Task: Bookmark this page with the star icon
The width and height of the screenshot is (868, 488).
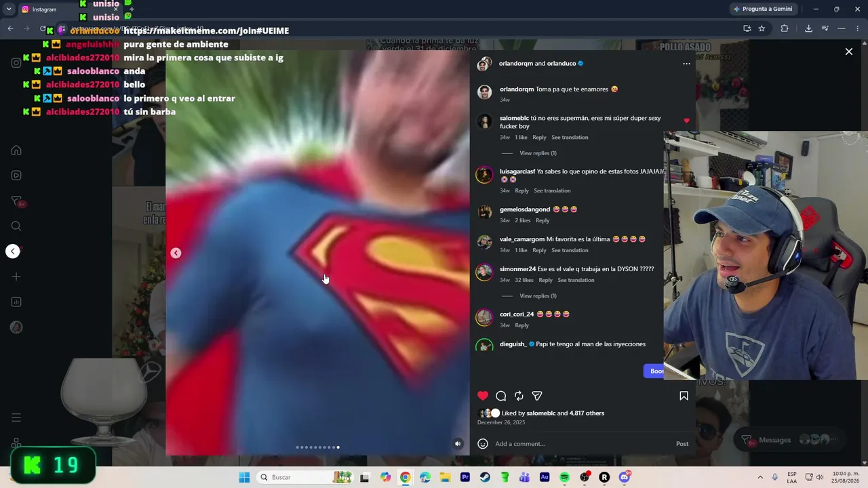Action: point(762,28)
